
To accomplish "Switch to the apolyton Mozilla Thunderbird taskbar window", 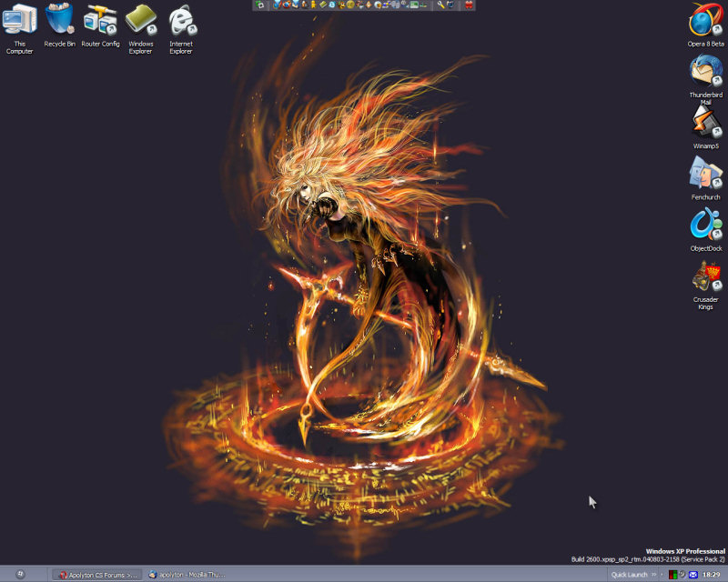I will [186, 575].
